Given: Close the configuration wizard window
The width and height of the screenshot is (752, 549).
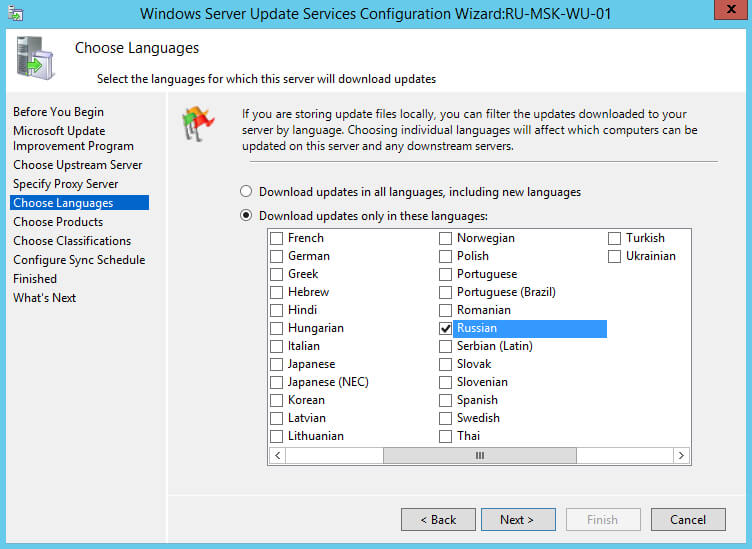Looking at the screenshot, I should (731, 10).
